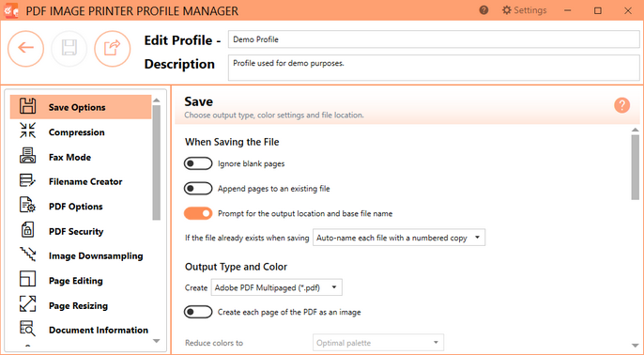Click the Compression arrows icon
Screen dimensions: 644x355
[x=28, y=131]
